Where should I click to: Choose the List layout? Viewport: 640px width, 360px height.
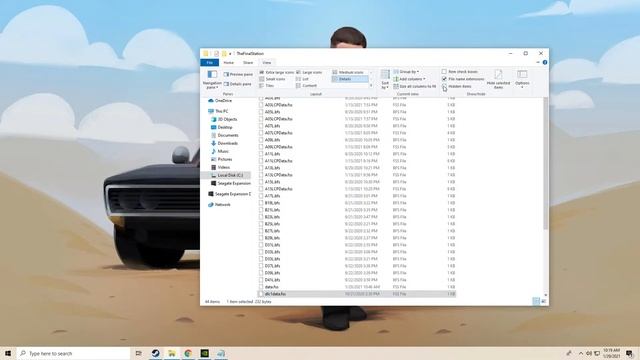(x=302, y=79)
